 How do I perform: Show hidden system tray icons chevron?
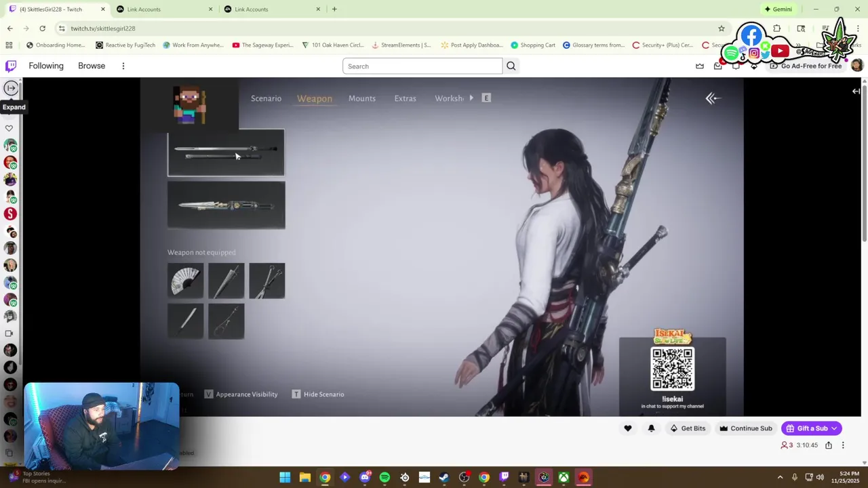click(780, 478)
